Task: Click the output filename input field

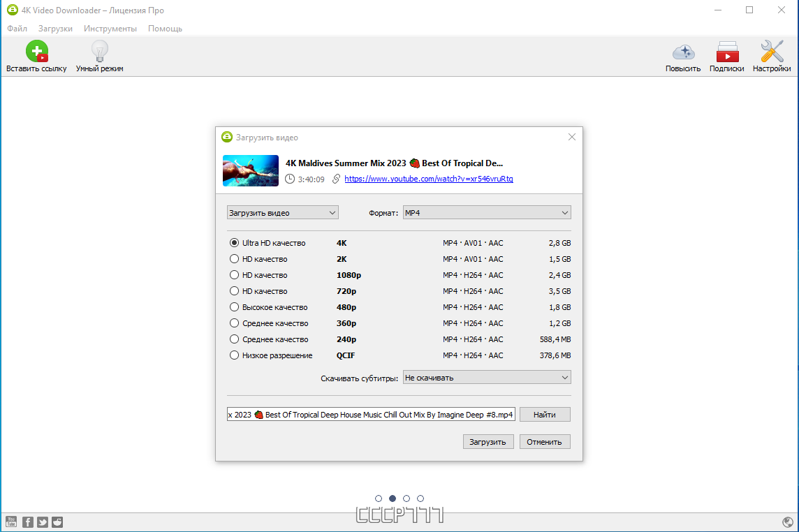Action: (x=371, y=414)
